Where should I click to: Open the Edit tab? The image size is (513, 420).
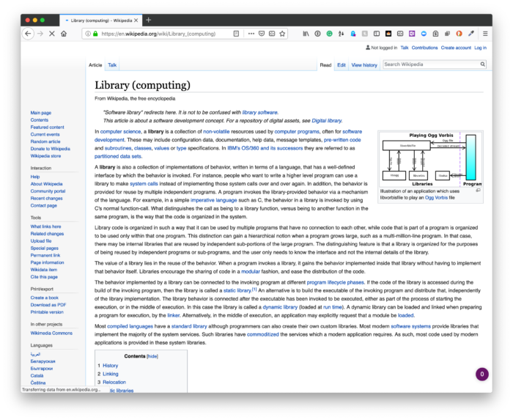pos(342,65)
